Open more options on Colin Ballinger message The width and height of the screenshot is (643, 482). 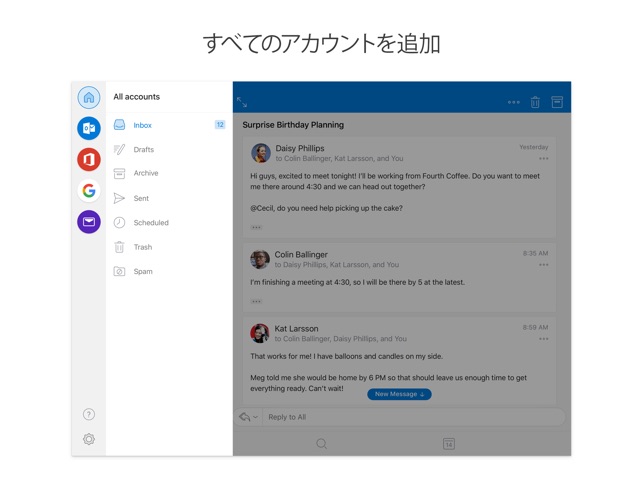coord(544,265)
